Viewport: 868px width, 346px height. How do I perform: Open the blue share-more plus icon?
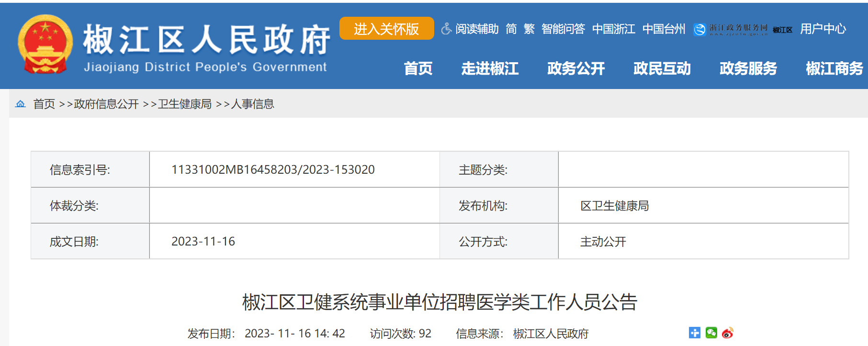[x=694, y=333]
